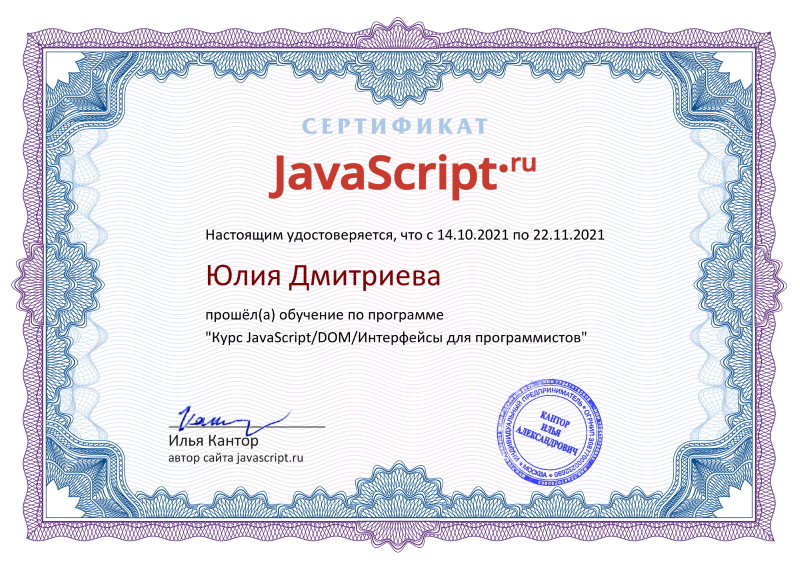Click the course title Курс JavaScript/DOM/Интерфейсы
800x566 pixels.
[396, 338]
